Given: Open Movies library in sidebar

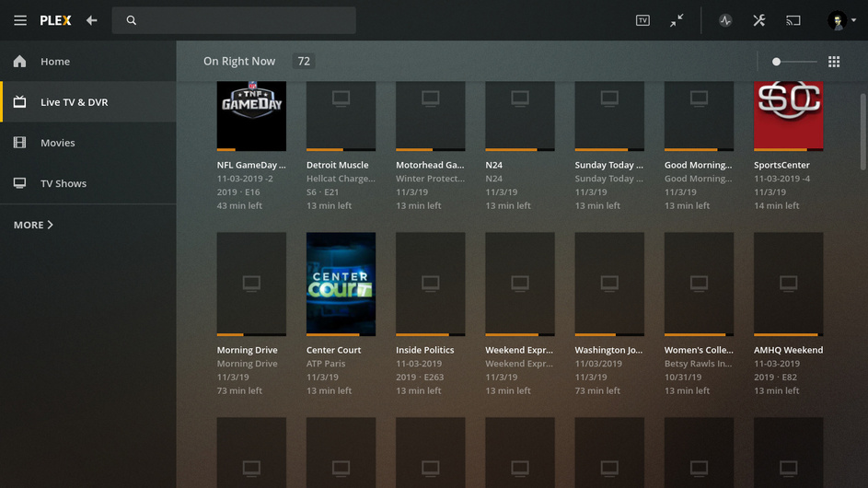Looking at the screenshot, I should [x=88, y=143].
